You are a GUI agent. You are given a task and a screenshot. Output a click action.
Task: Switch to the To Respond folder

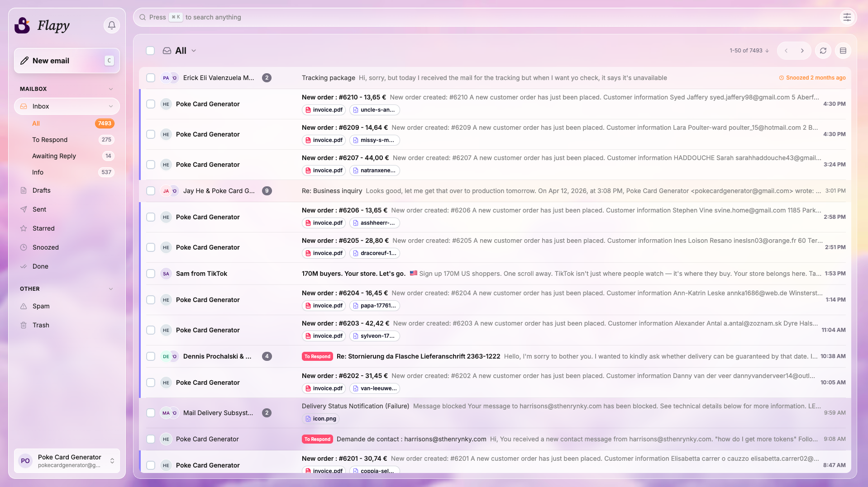[50, 140]
